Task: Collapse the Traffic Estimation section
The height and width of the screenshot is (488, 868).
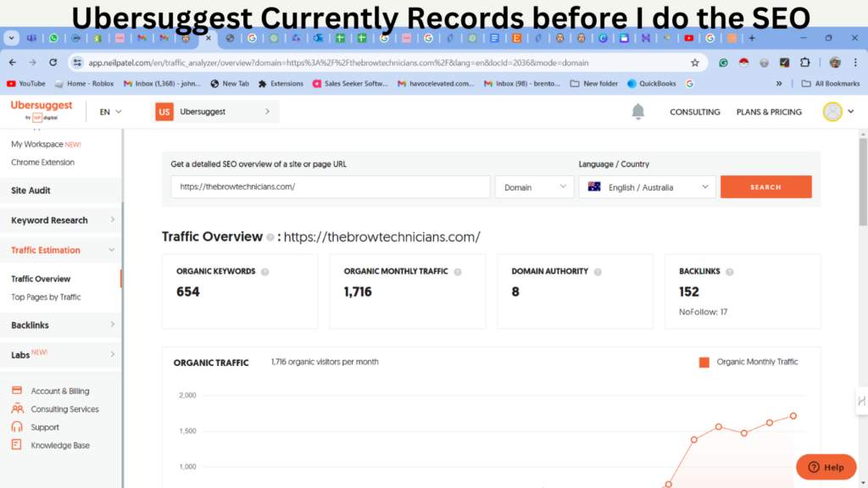Action: tap(61, 250)
